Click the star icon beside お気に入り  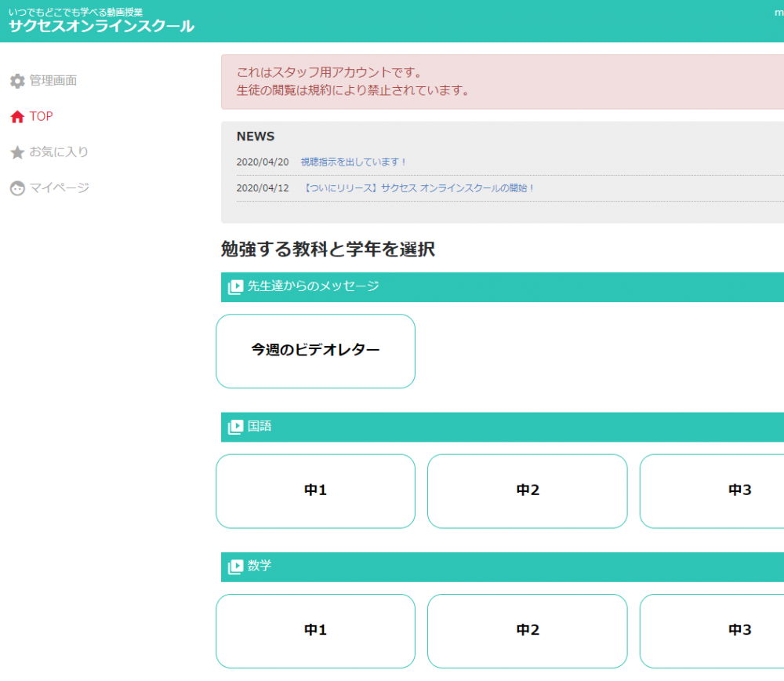click(x=17, y=152)
